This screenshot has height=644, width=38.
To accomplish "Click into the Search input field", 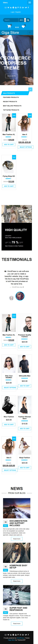I will (x=11, y=20).
